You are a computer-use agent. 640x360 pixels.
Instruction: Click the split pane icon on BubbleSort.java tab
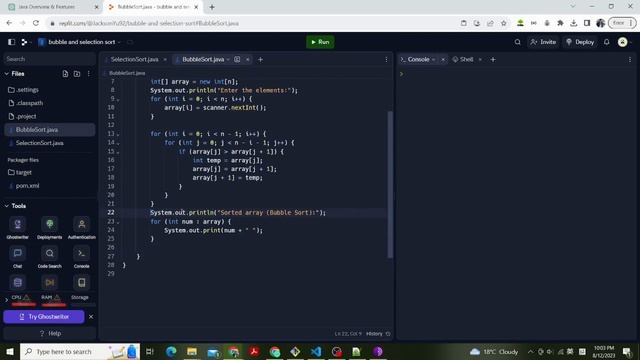237,60
